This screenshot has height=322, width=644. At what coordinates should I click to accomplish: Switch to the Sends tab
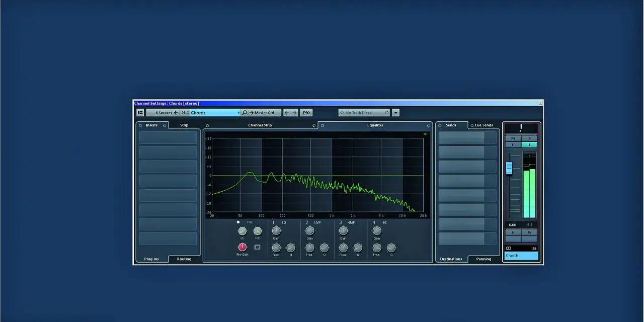[451, 125]
